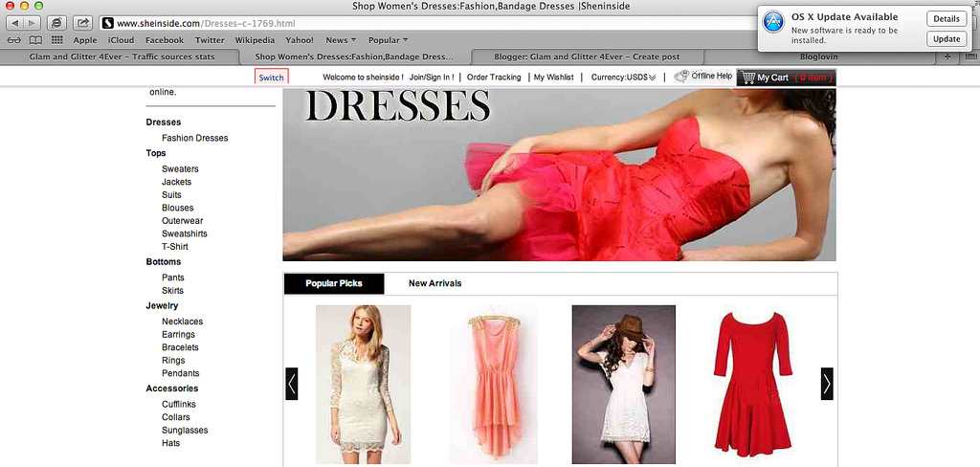Click the iCloud bookmark

[122, 40]
